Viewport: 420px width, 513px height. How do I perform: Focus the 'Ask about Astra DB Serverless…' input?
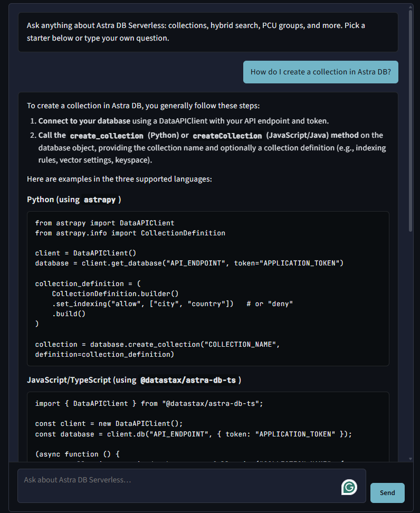(192, 486)
